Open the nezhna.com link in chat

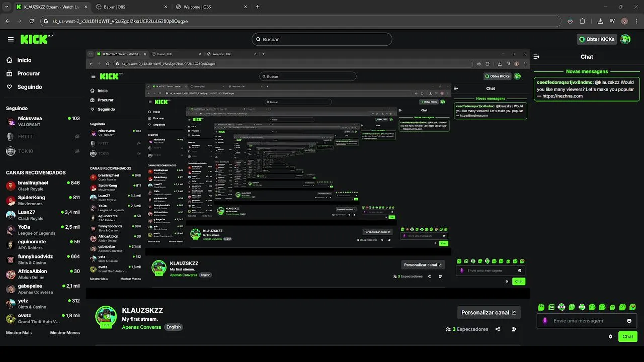(562, 96)
